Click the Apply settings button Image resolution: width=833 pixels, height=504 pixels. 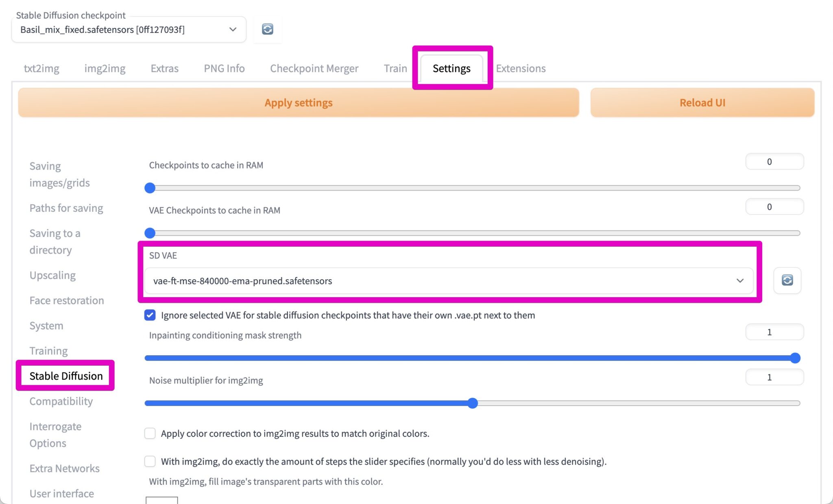pyautogui.click(x=299, y=103)
